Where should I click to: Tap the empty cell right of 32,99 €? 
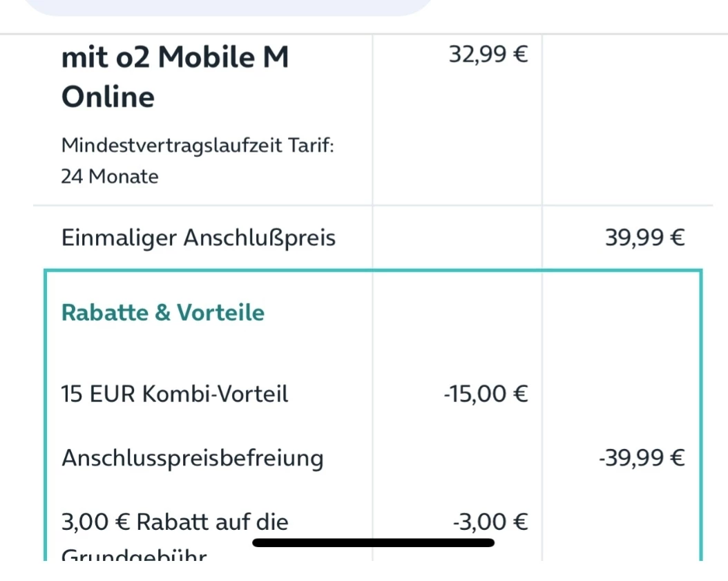627,117
